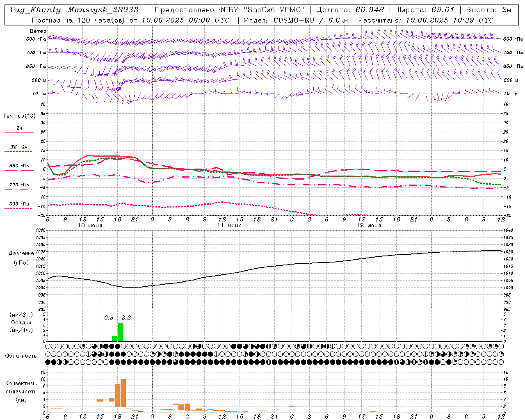Image resolution: width=525 pixels, height=420 pixels.
Task: Click forecast start time 10.06.2025 06:00 UTC
Action: click(185, 20)
